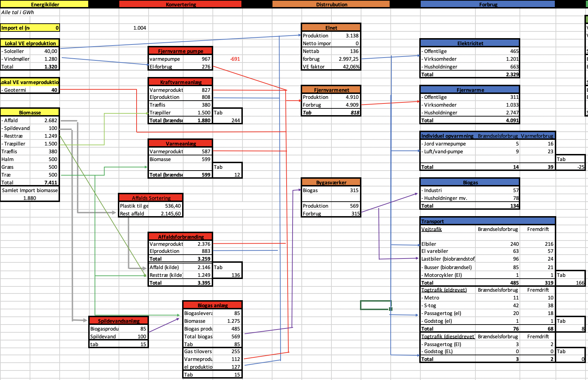Select the Distrrubution orange header cell
The width and height of the screenshot is (588, 380).
331,4
